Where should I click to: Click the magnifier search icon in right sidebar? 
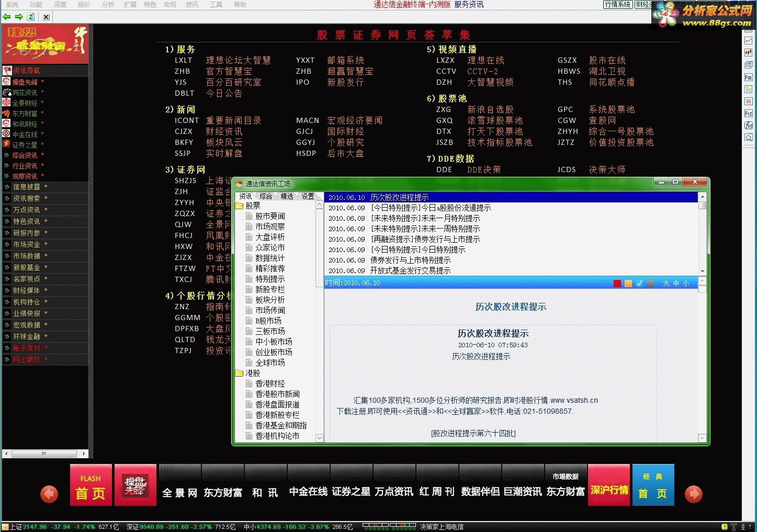point(749,138)
